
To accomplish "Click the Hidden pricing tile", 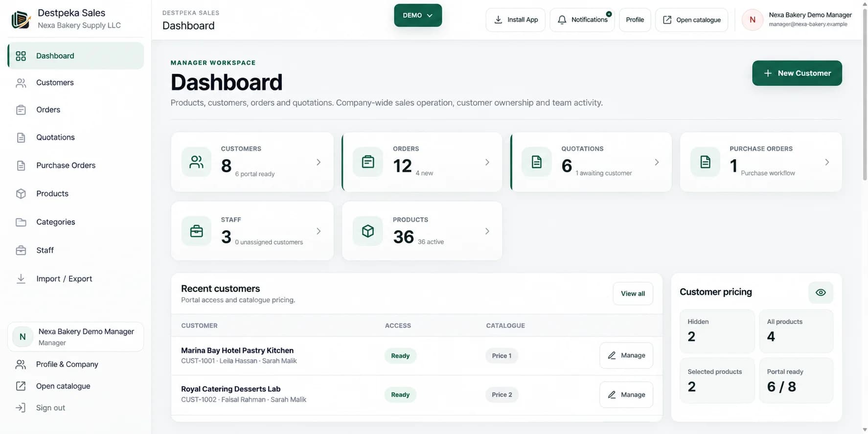I will [717, 331].
